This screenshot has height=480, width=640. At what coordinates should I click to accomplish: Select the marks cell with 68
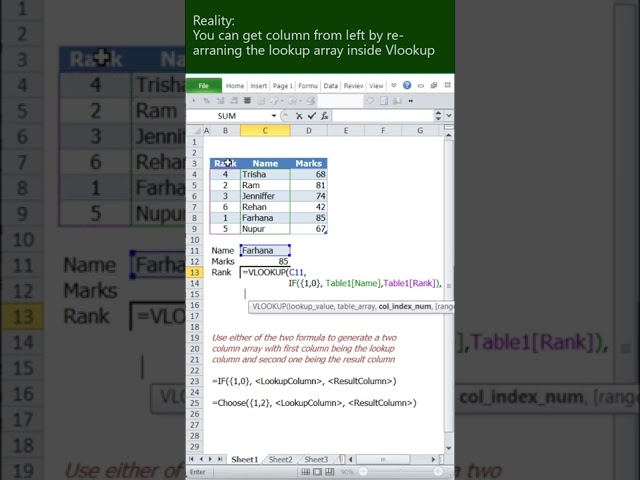(x=309, y=174)
